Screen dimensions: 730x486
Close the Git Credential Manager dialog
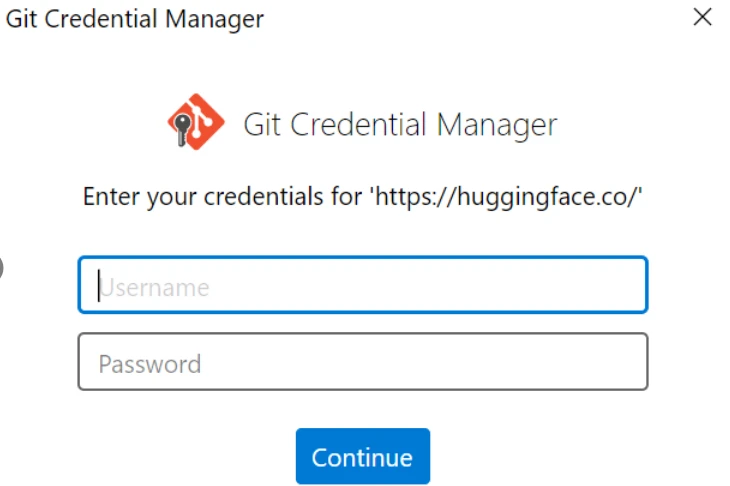(x=703, y=18)
